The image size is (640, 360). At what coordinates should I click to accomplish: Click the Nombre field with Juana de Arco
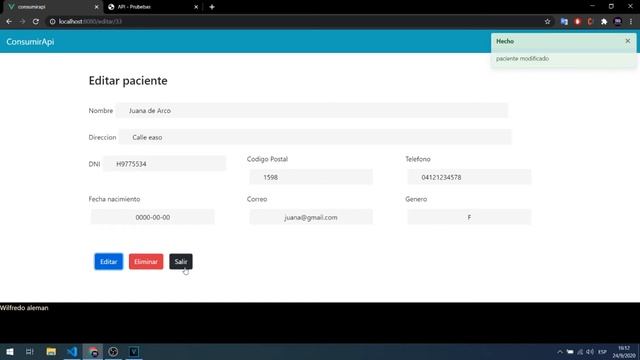[x=312, y=111]
